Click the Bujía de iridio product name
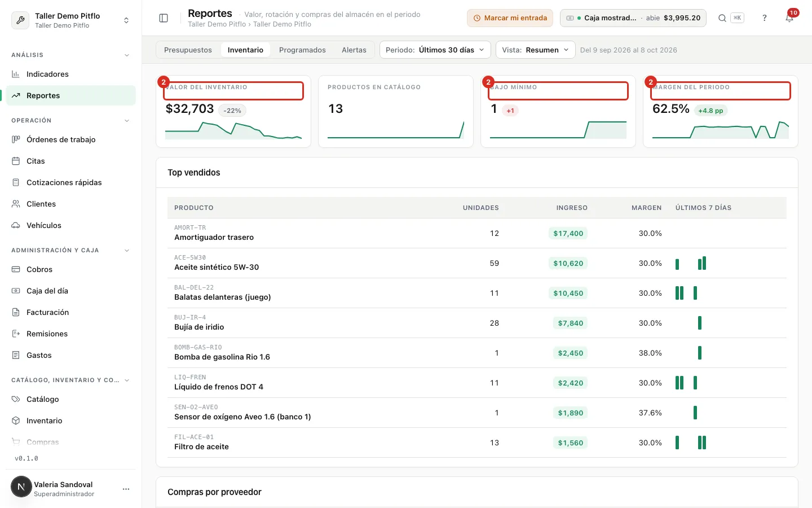The width and height of the screenshot is (812, 508). 199,327
